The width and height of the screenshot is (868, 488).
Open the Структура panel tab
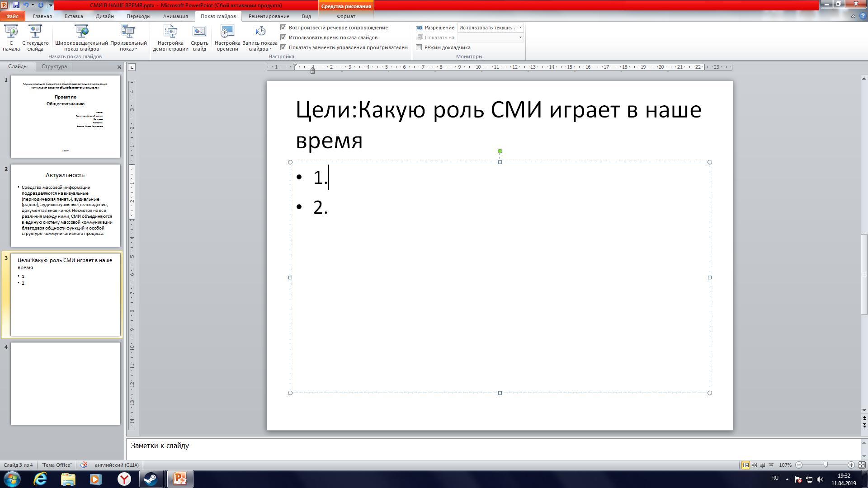point(54,66)
